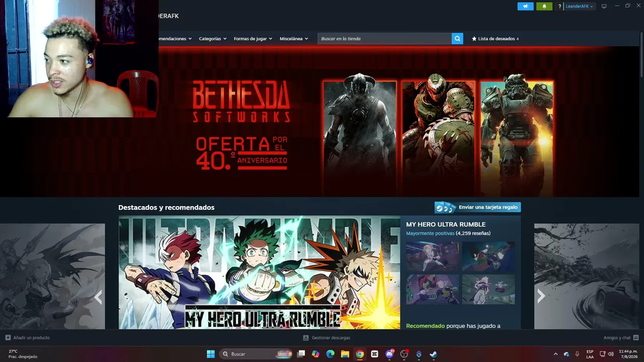Click the Destacados y recomendados heading
The image size is (644, 362).
click(x=167, y=208)
